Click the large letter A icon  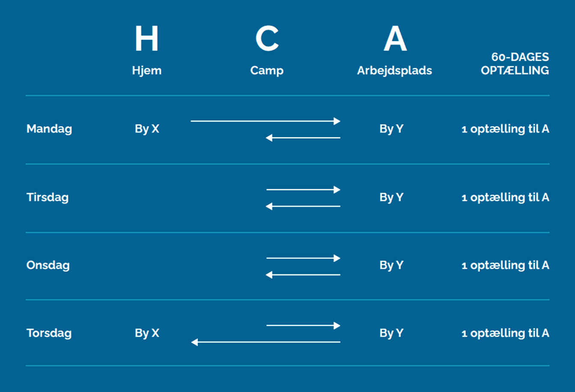395,39
